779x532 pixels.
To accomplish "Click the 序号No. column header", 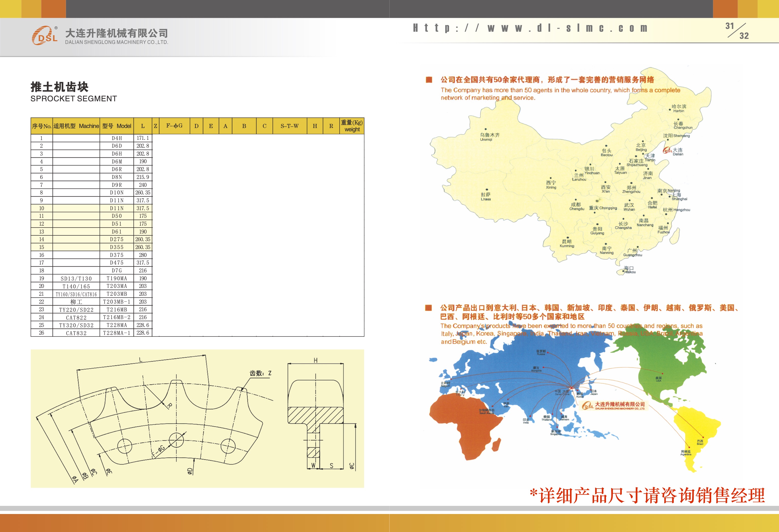I will pyautogui.click(x=42, y=126).
